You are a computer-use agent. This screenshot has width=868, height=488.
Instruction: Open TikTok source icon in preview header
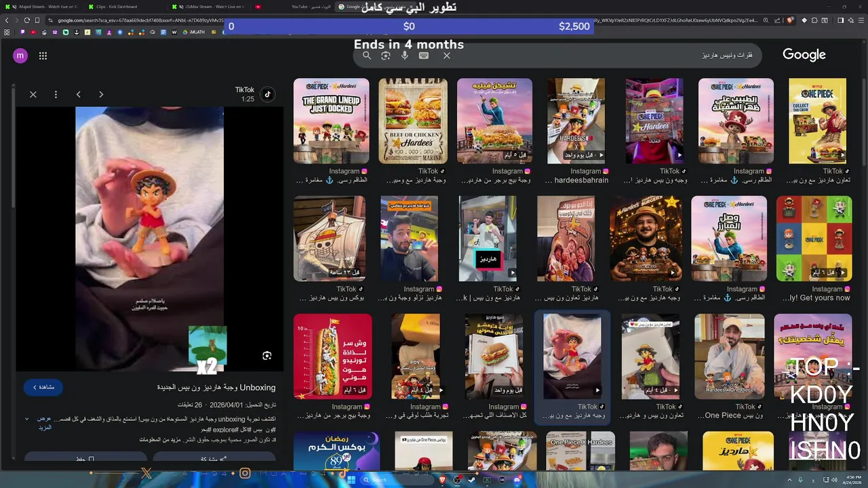click(267, 94)
